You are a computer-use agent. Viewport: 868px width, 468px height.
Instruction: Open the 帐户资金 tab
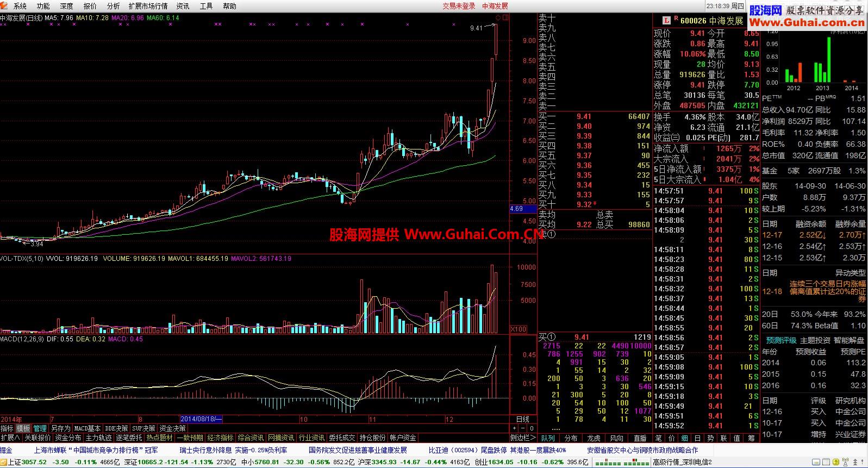[403, 438]
